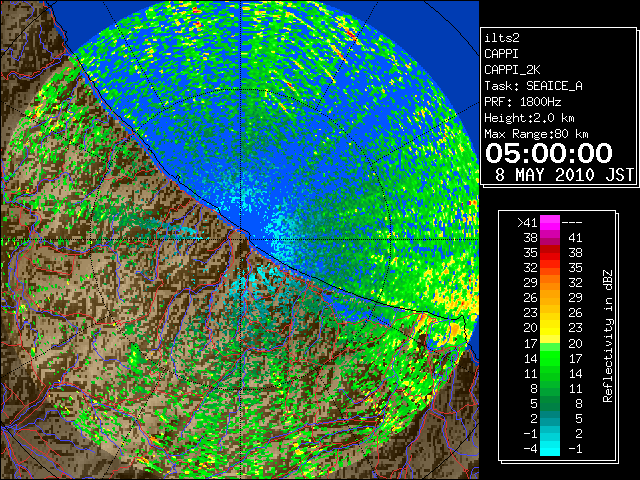Viewport: 640px width, 480px height.
Task: Click the 'ilts2' site label
Action: (502, 38)
